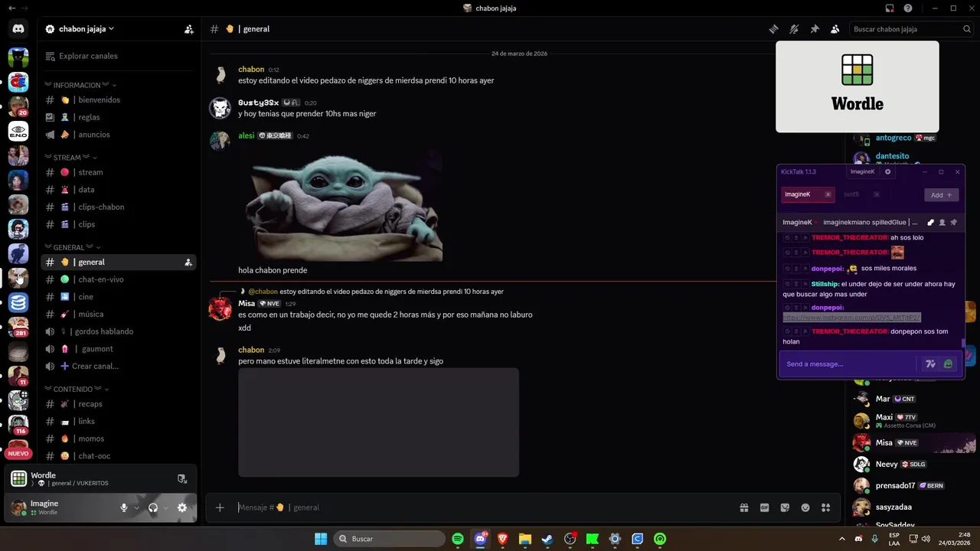Collapse the INFORMACION category
The image size is (980, 551).
[80, 85]
